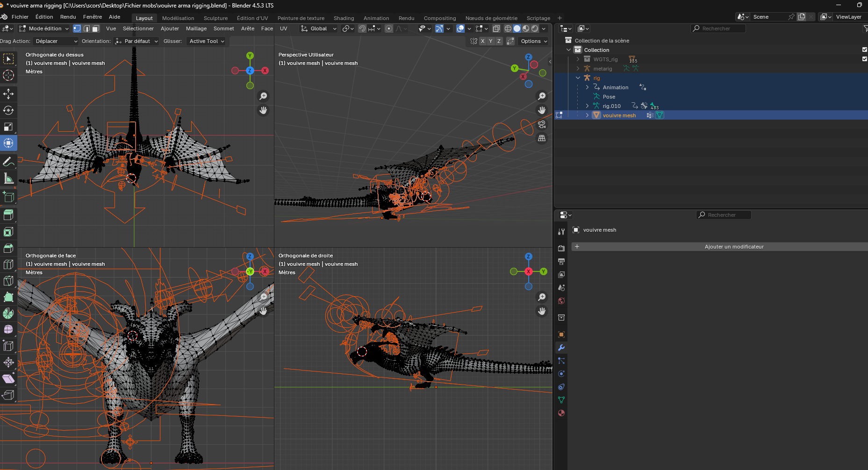Screen dimensions: 868x470
Task: Switch to rendered viewport shading
Action: tap(535, 28)
